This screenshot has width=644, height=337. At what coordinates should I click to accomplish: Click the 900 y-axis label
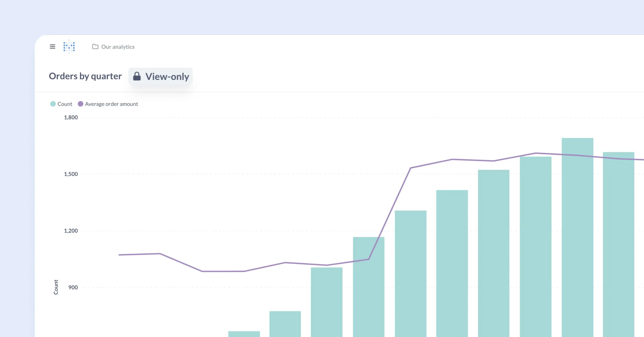pyautogui.click(x=73, y=287)
